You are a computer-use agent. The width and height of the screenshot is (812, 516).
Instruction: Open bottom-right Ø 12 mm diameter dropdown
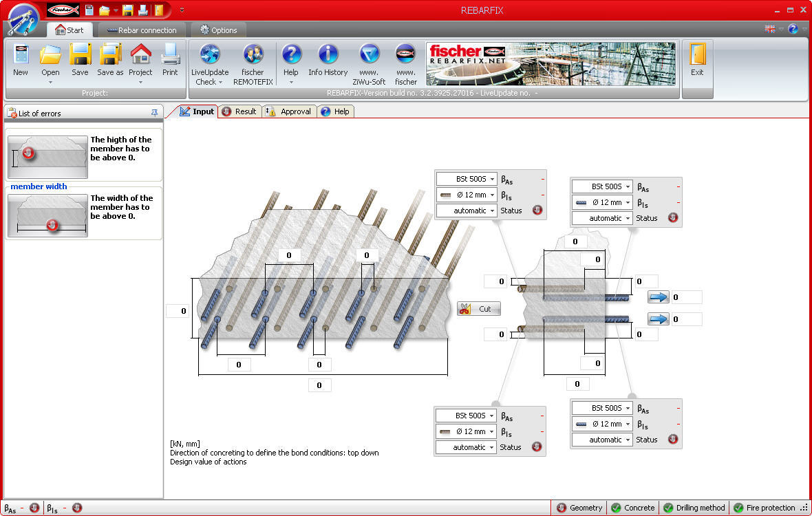(602, 424)
